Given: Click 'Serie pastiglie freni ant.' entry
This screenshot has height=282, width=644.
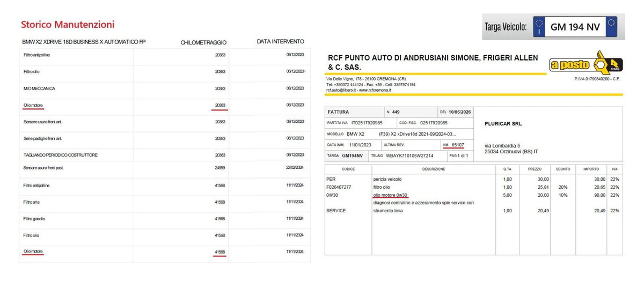Looking at the screenshot, I should click(43, 138).
